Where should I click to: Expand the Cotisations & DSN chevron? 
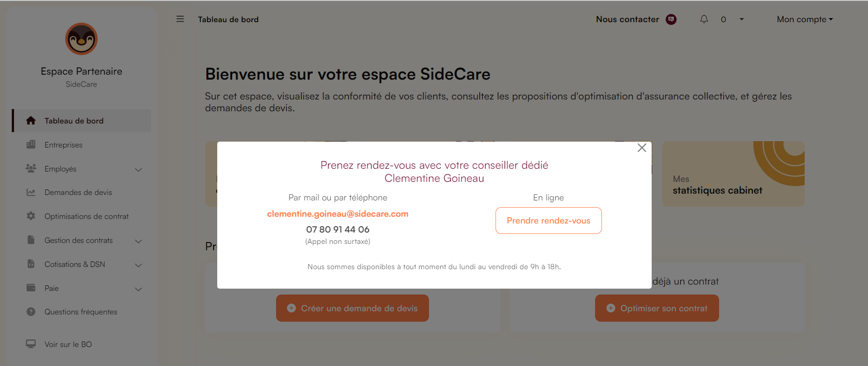[x=138, y=265]
